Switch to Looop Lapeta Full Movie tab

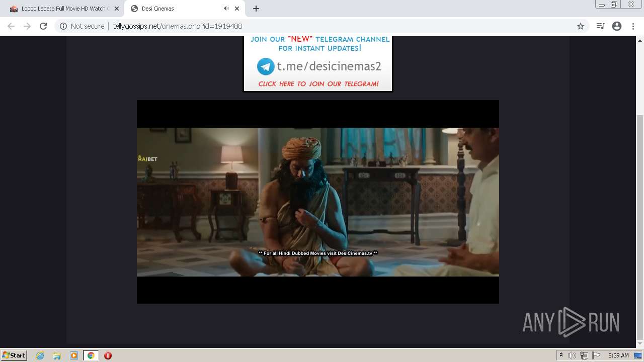(60, 9)
